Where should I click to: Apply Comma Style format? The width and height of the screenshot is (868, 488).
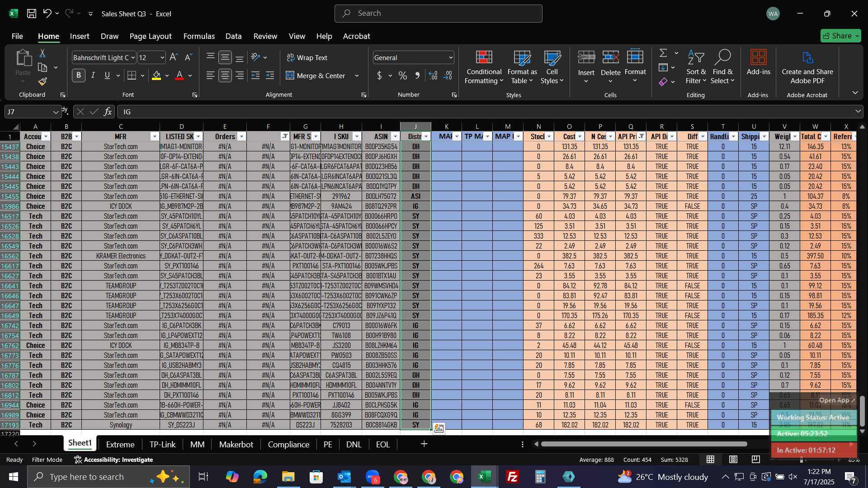click(417, 75)
